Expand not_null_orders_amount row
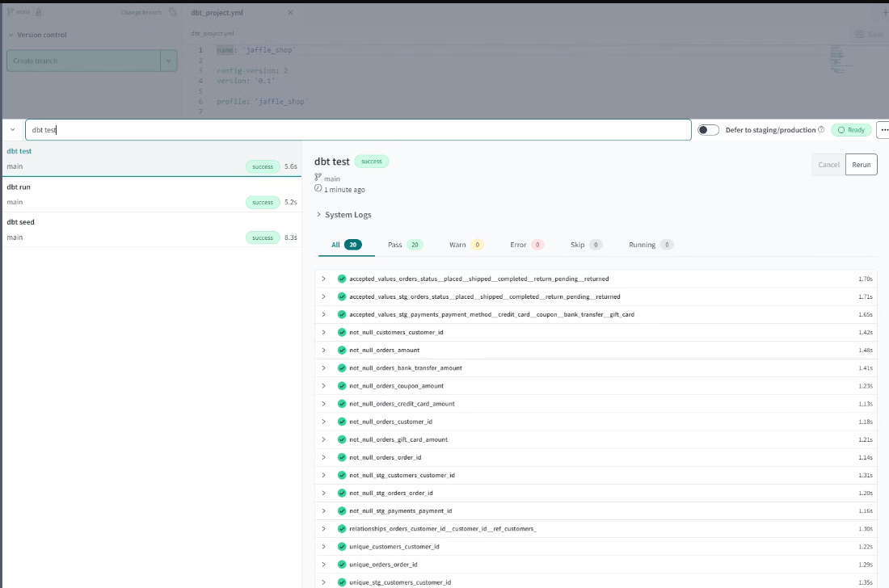Screen dimensions: 889x588 [324, 350]
